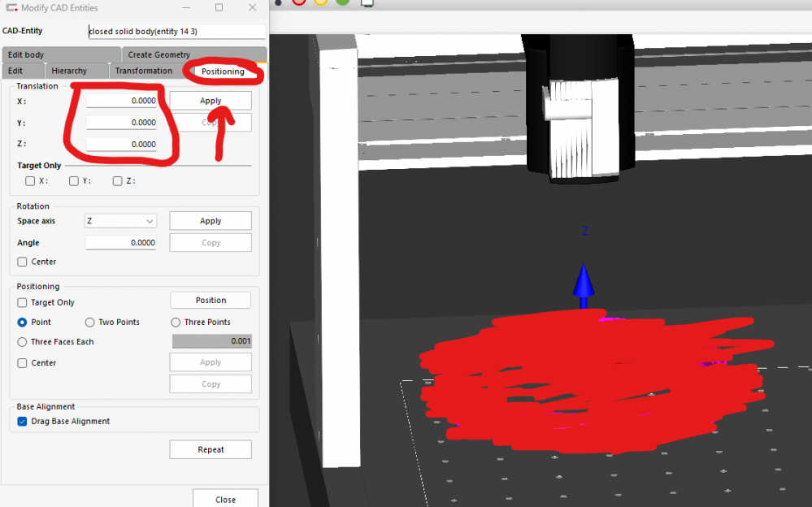Tick the Center checkbox under Rotation
This screenshot has width=812, height=507.
[x=23, y=262]
